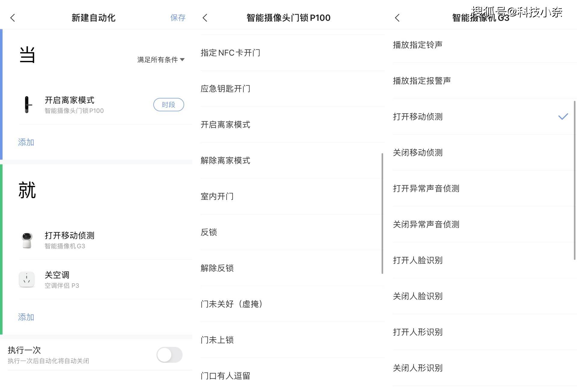The width and height of the screenshot is (577, 392).
Task: Select 关闭移动侦测 camera action
Action: coord(485,152)
